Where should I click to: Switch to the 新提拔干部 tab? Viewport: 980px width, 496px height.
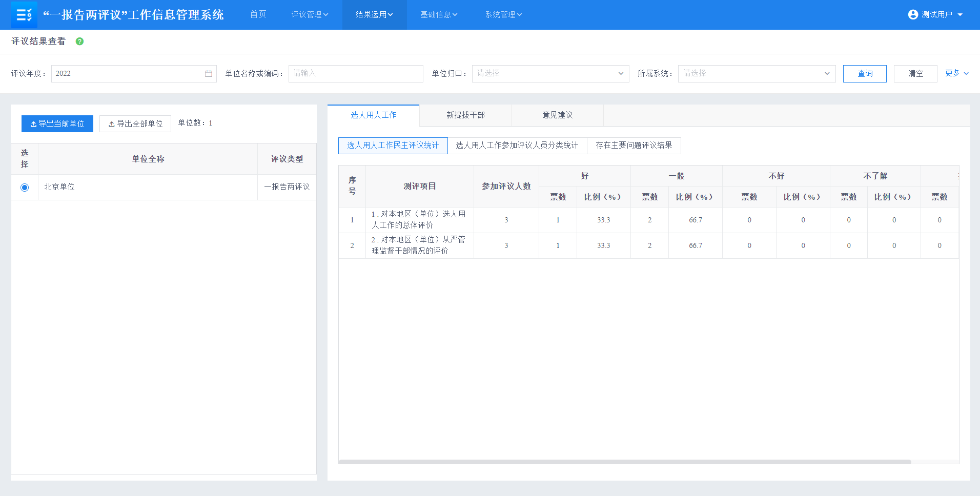[465, 115]
